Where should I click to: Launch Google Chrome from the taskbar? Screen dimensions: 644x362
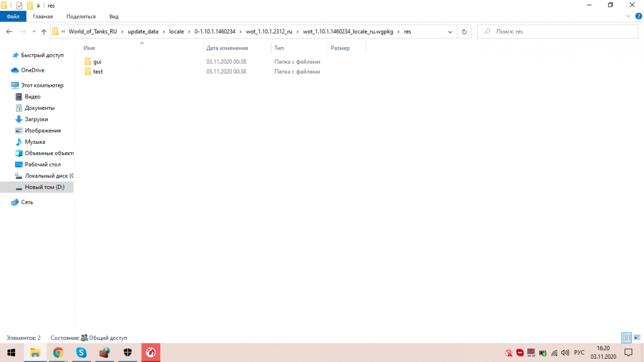58,352
